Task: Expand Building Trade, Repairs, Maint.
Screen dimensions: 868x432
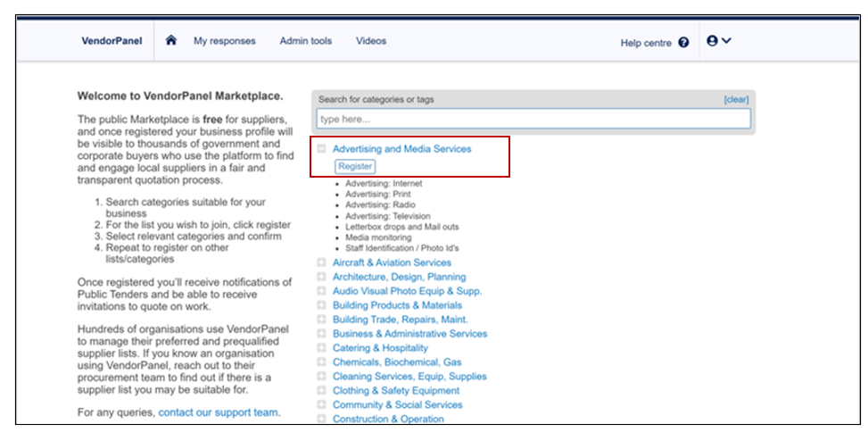Action: [322, 320]
